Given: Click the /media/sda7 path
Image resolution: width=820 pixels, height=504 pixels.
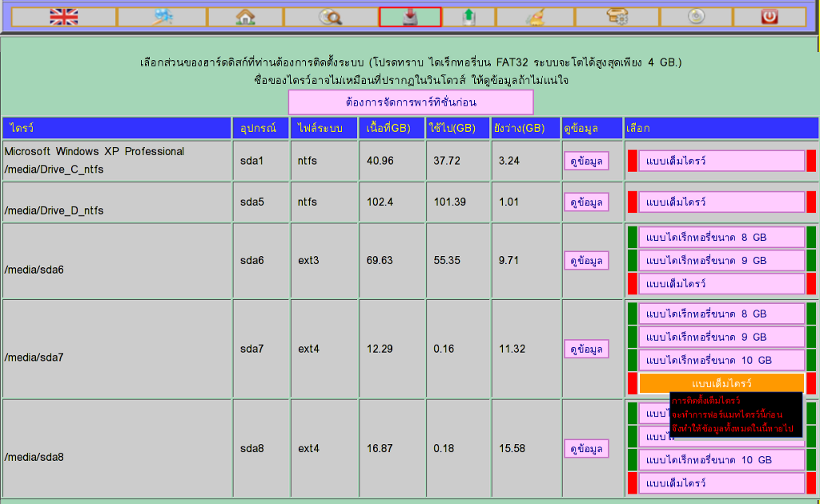Looking at the screenshot, I should pyautogui.click(x=34, y=358).
